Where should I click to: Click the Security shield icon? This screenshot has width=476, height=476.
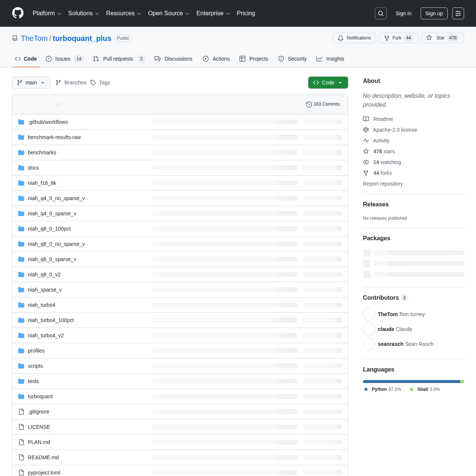coord(280,59)
